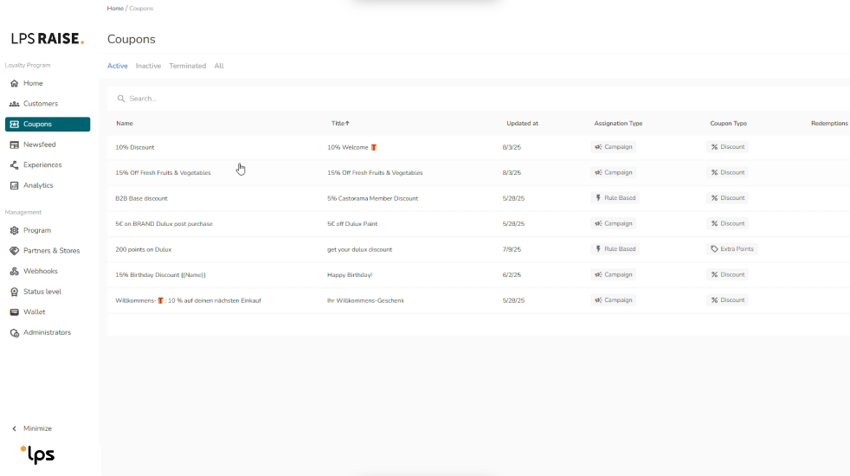
Task: Click the search magnifier icon
Action: pos(121,99)
